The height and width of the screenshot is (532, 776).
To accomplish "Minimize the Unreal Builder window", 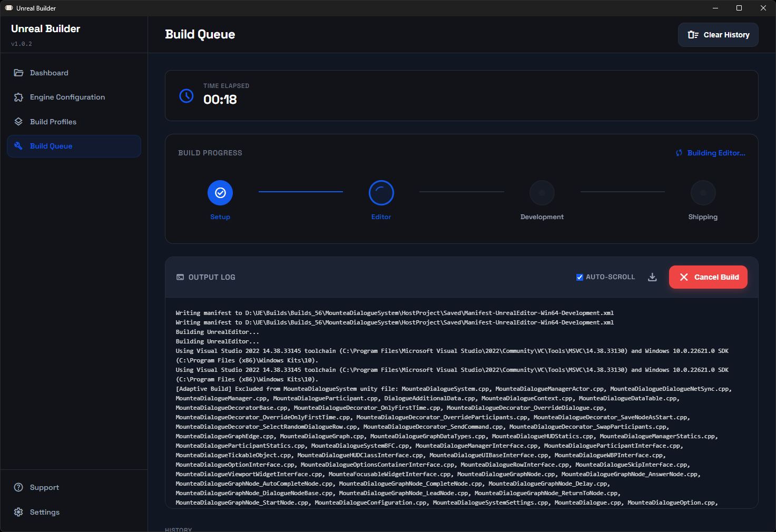I will [715, 8].
